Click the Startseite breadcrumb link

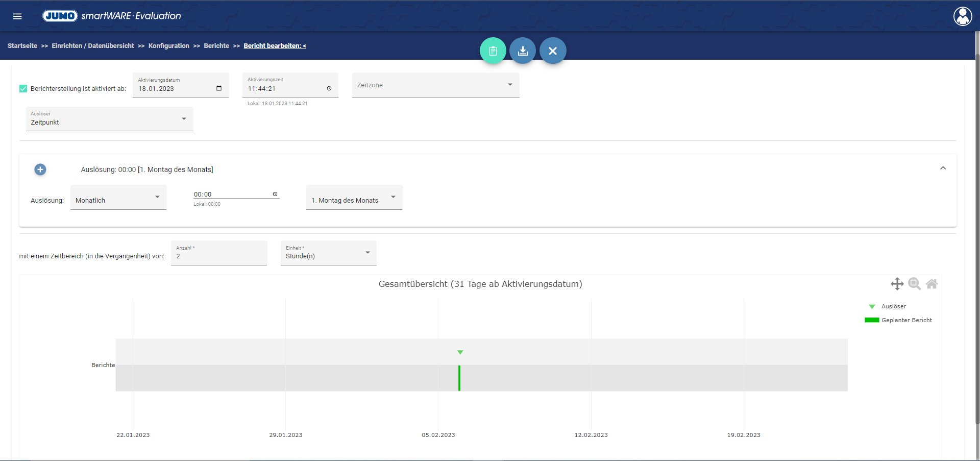click(x=22, y=46)
